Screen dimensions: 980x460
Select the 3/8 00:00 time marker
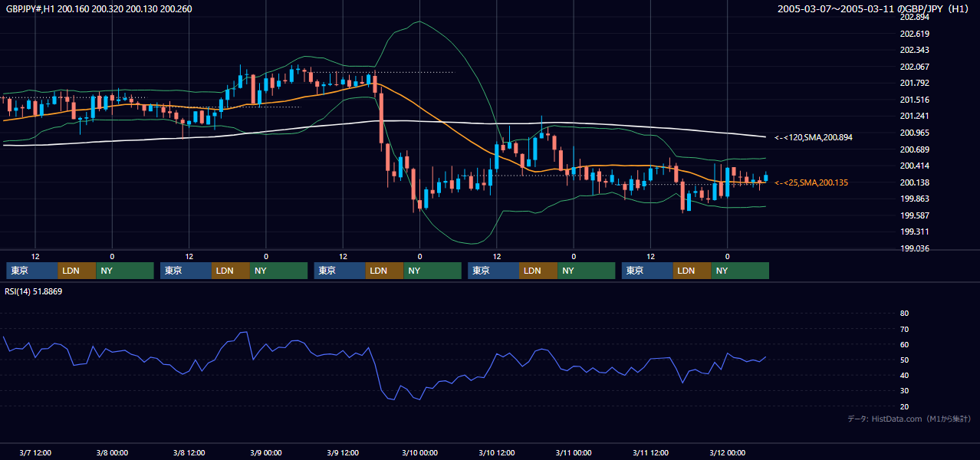112,453
